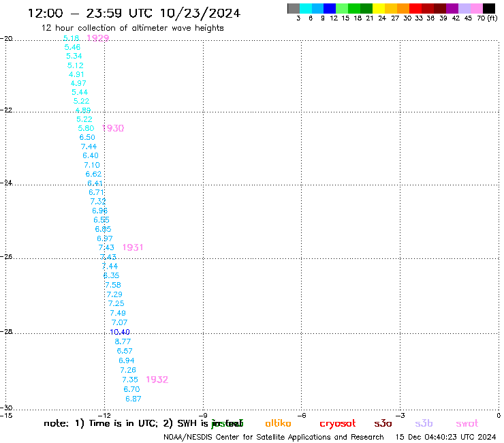Click the red cryosat satellite legend label
The height and width of the screenshot is (443, 504).
click(338, 424)
